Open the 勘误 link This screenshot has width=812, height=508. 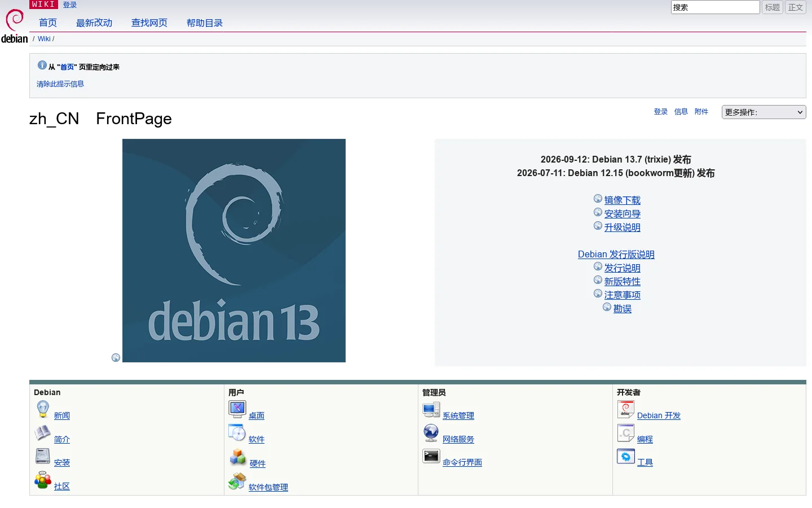tap(623, 309)
